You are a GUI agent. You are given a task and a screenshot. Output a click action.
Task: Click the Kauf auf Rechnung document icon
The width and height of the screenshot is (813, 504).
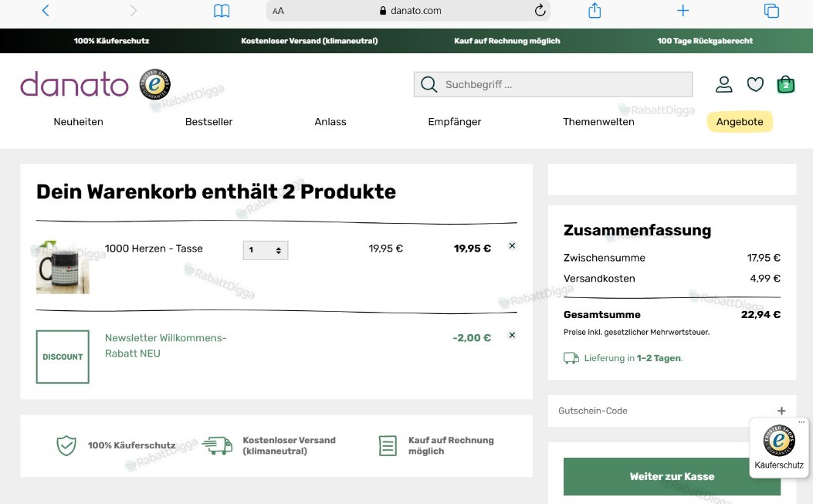coord(388,445)
